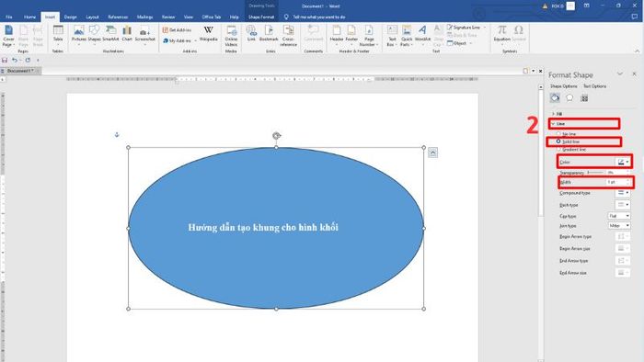The image size is (644, 362).
Task: Open the Shapes gallery in ribbon
Action: tap(94, 34)
